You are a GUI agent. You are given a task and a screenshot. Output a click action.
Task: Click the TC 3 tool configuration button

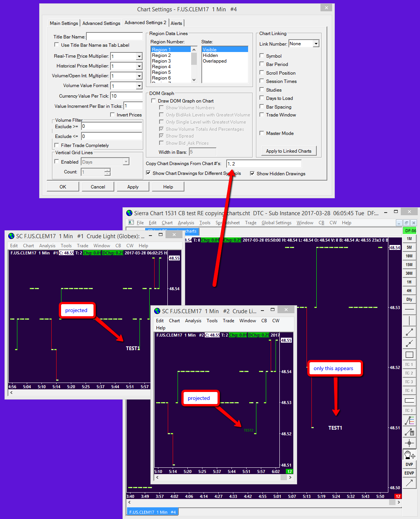(409, 382)
